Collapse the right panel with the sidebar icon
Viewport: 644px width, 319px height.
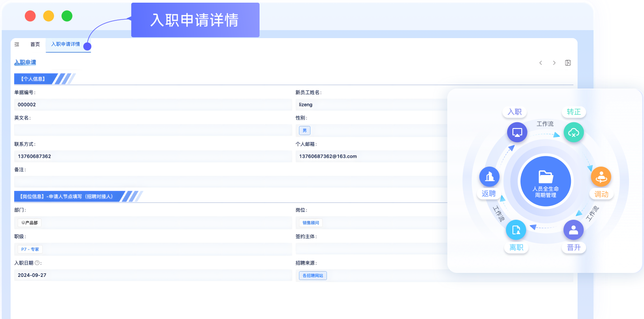click(x=568, y=62)
